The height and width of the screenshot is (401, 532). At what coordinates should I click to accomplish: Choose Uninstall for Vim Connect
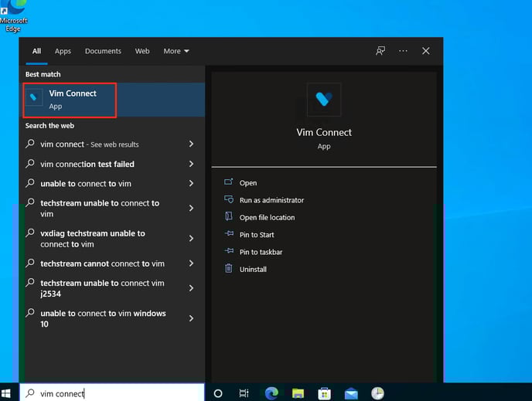coord(253,270)
